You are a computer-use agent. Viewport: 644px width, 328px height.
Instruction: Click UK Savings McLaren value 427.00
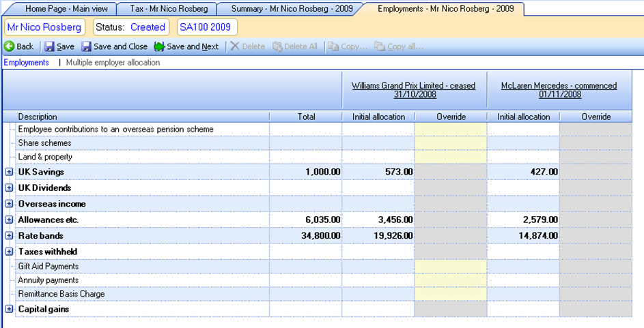pos(544,173)
